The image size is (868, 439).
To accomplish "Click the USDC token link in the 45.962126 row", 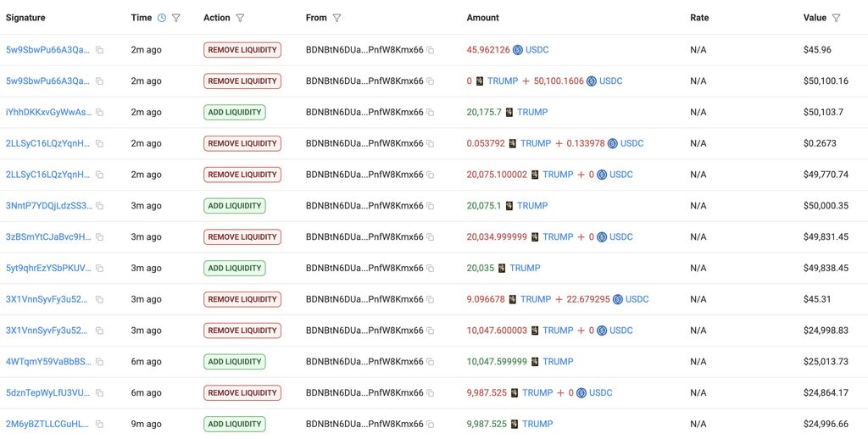I will click(537, 50).
